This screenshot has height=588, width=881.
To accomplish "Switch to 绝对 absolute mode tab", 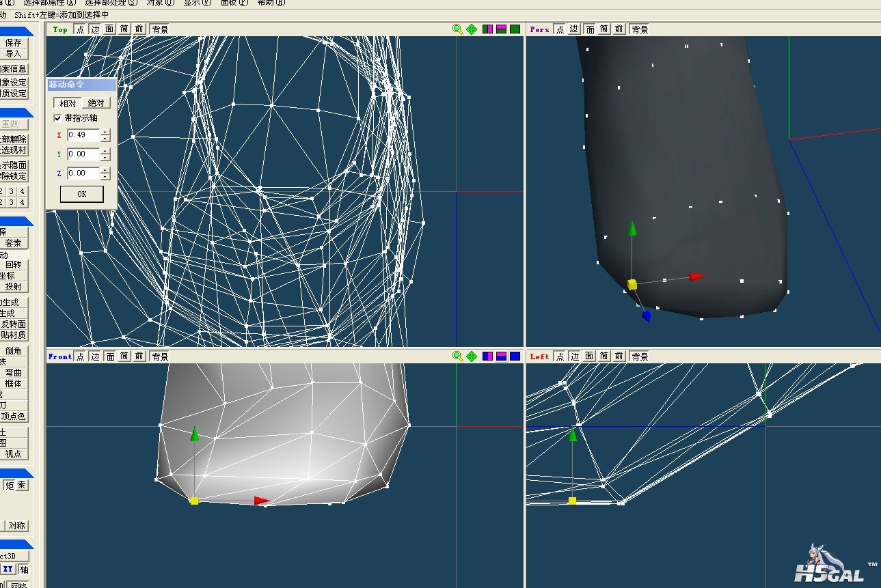I will 96,103.
